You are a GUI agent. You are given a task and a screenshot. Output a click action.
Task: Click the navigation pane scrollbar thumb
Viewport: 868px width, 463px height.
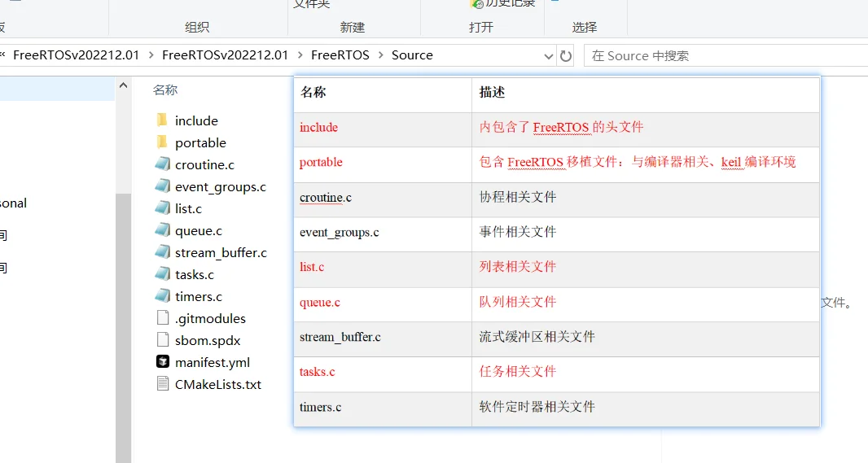point(124,326)
